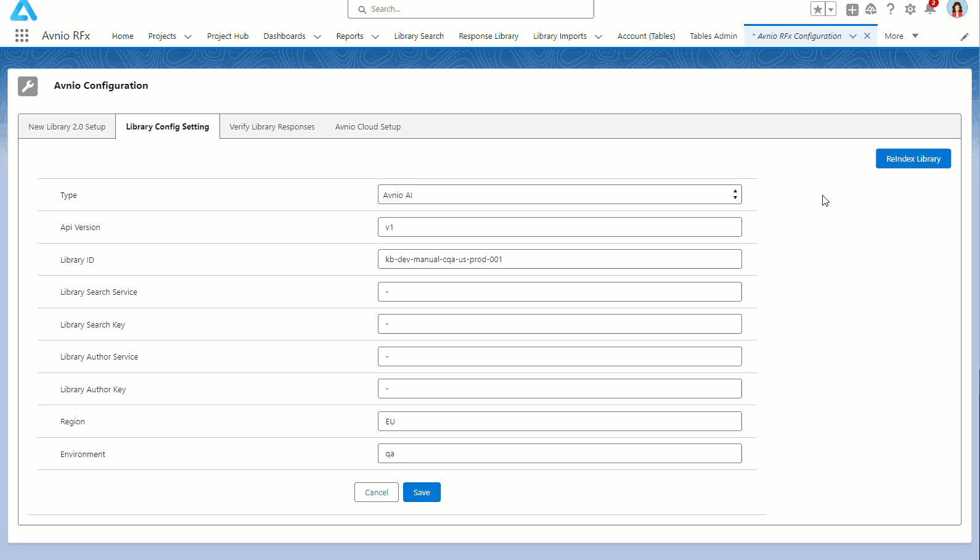
Task: Open the Help question mark icon
Action: pos(891,9)
